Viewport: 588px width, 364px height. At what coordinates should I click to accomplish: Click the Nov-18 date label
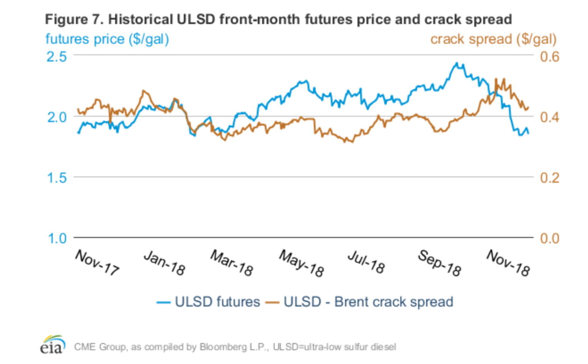click(508, 263)
